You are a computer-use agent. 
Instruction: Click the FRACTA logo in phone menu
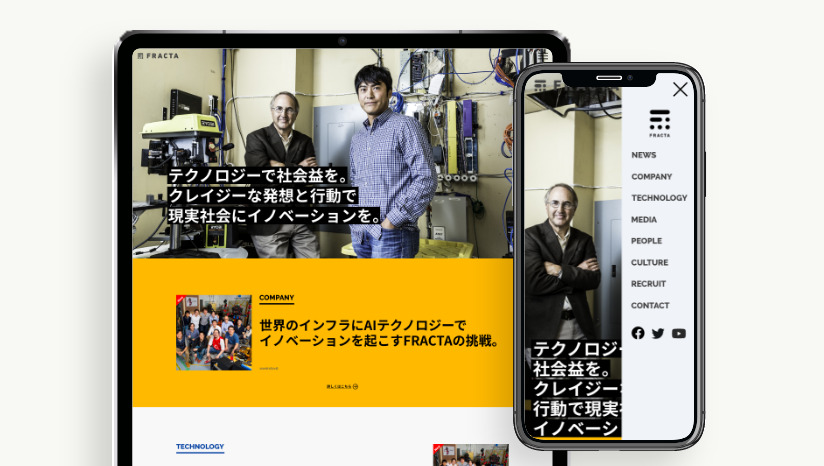coord(660,123)
